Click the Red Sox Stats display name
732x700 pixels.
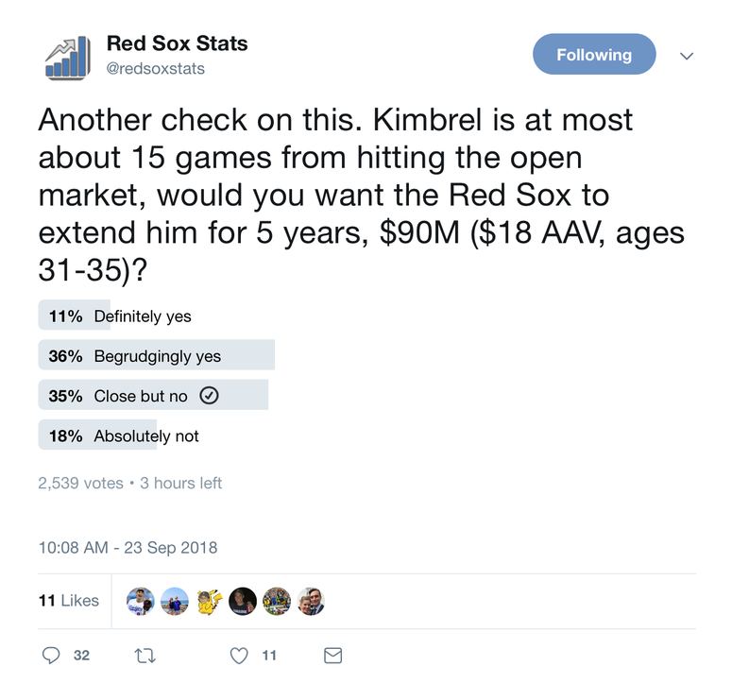point(177,43)
